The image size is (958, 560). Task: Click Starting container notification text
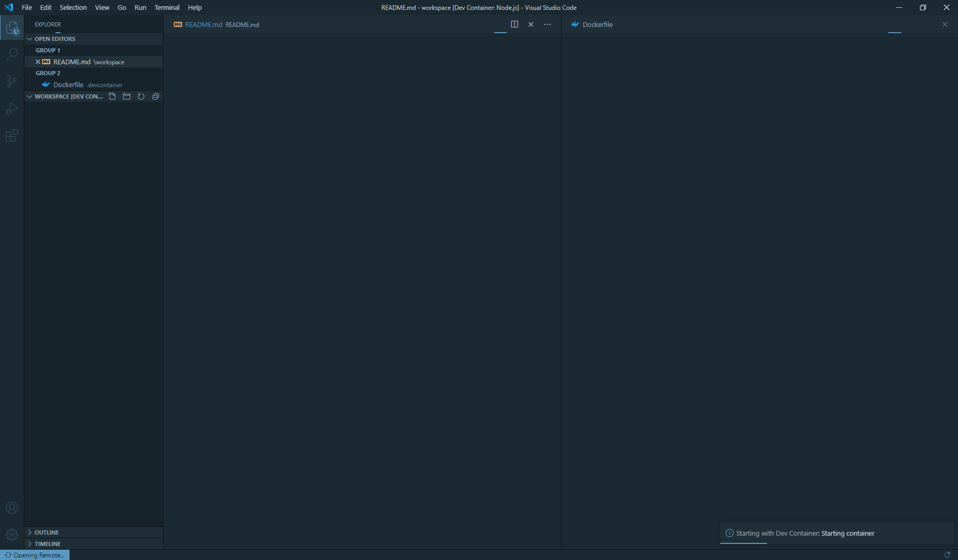click(x=847, y=533)
